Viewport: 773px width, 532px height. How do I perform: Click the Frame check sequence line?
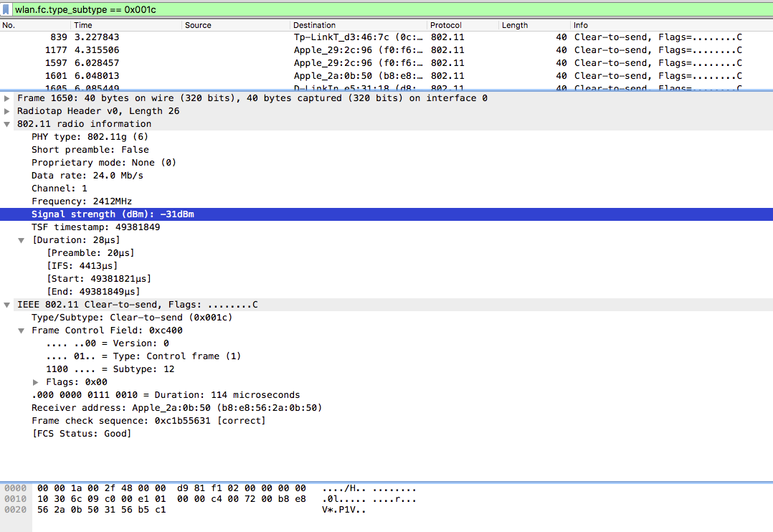coord(148,421)
